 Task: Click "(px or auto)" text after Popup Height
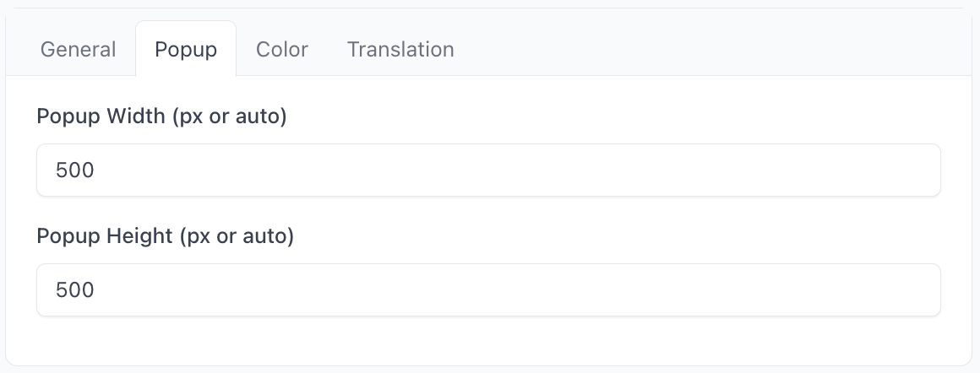(x=236, y=236)
